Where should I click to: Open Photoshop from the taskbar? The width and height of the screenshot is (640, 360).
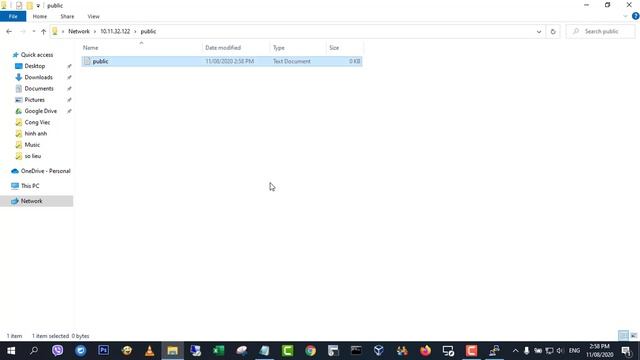[x=103, y=351]
